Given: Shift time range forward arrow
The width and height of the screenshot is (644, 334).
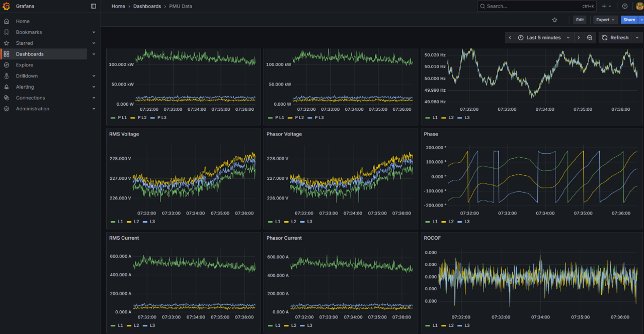Looking at the screenshot, I should (x=579, y=38).
